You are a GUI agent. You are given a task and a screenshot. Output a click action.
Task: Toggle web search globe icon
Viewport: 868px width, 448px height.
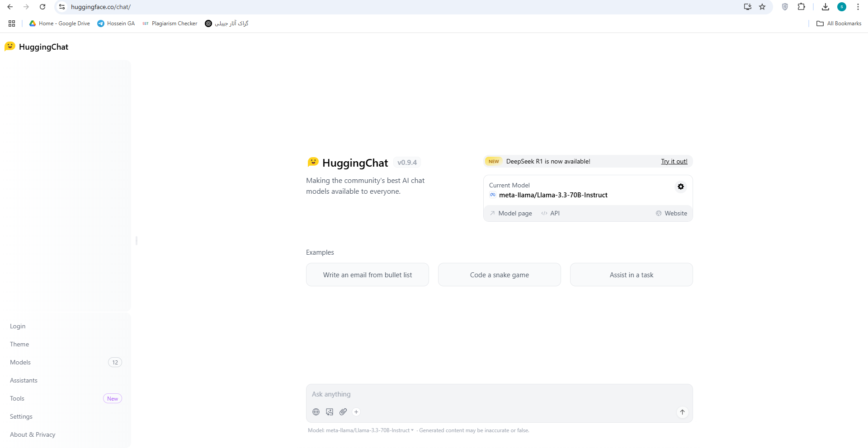pyautogui.click(x=316, y=412)
